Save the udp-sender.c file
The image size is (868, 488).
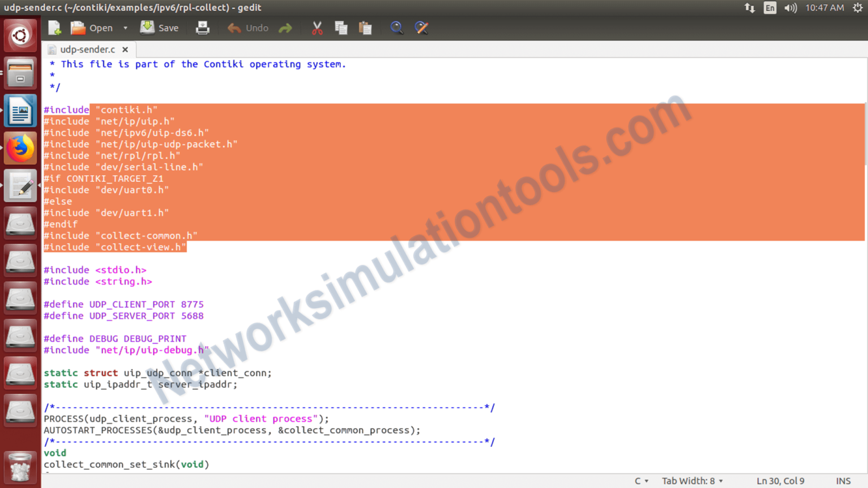[x=159, y=27]
